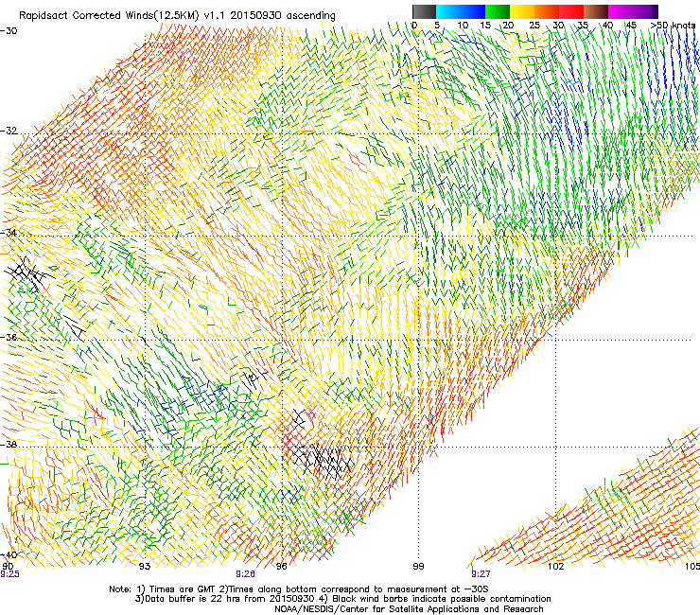This screenshot has width=700, height=615.
Task: Click the '-36' latitude axis label
Action: 9,337
